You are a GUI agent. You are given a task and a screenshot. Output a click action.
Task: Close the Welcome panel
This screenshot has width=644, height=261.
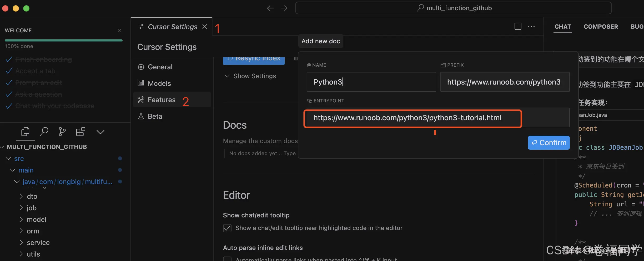pos(119,31)
